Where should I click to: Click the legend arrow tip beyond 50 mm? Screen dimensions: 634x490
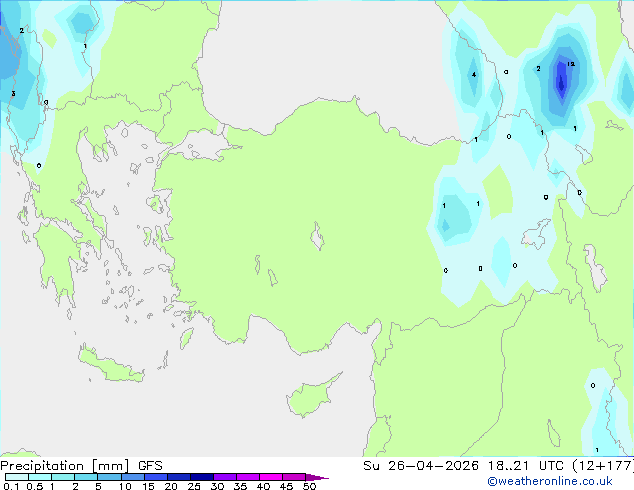(317, 477)
